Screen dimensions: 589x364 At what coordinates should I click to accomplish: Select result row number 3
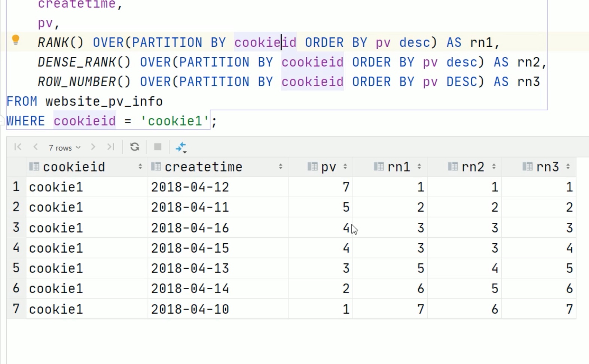coord(16,227)
